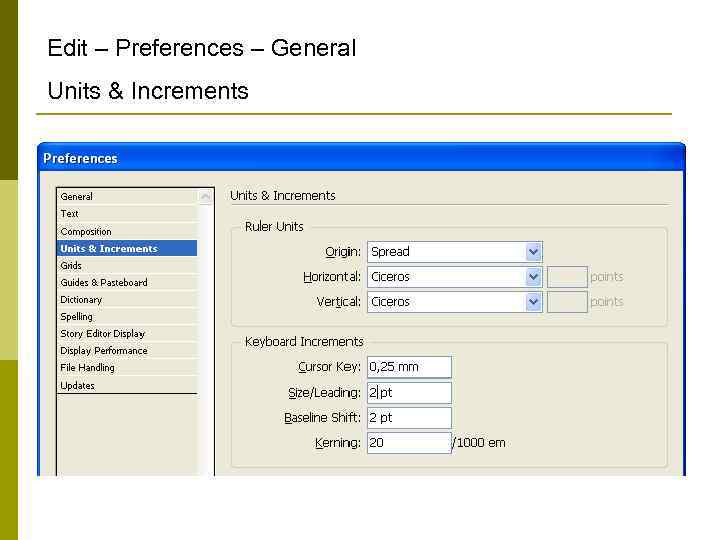Viewport: 720px width, 540px height.
Task: Select Updates in the category list
Action: pyautogui.click(x=78, y=386)
